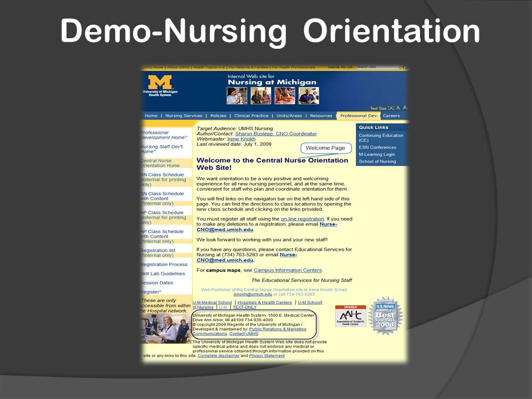Viewport: 532px width, 399px height.
Task: Click the Welcome to Central Nurse Orientation heading
Action: click(x=273, y=164)
